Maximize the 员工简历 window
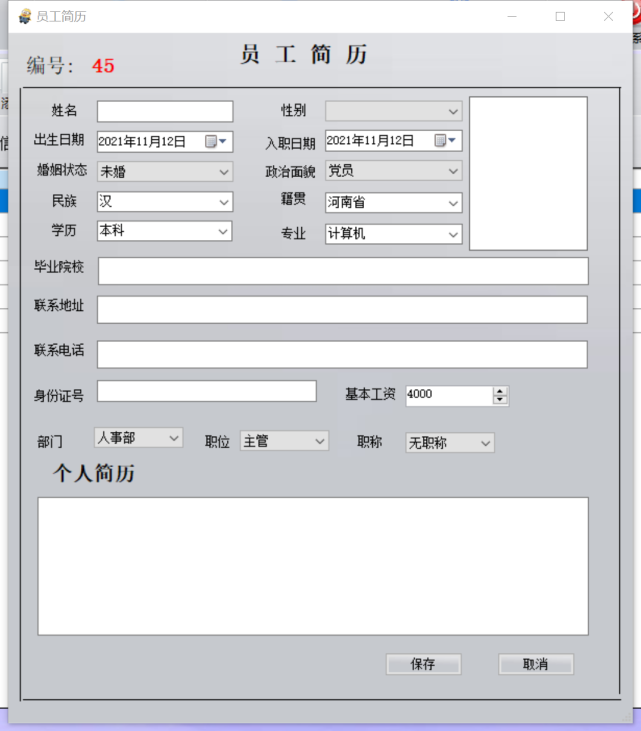 560,16
